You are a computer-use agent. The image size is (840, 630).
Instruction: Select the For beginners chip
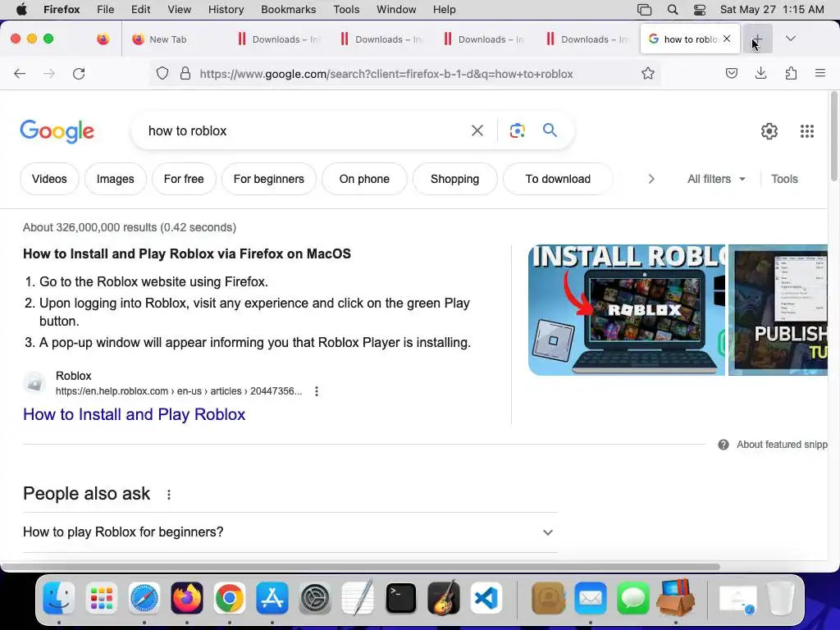(x=269, y=179)
